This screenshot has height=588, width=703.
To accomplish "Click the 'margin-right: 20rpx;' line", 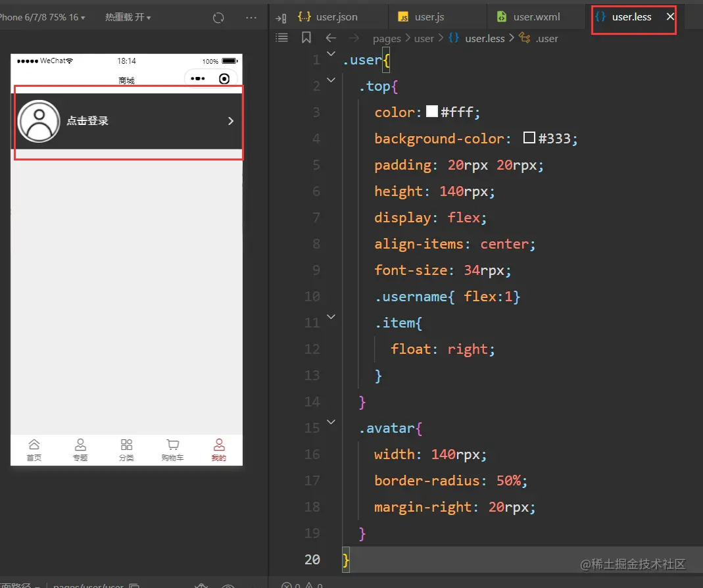I will point(454,507).
